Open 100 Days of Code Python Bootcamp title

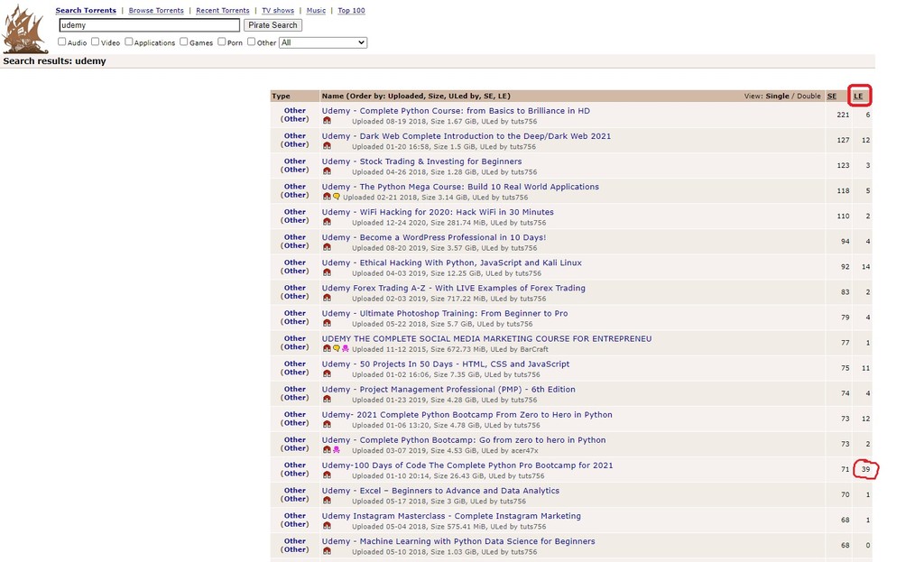[x=467, y=465]
